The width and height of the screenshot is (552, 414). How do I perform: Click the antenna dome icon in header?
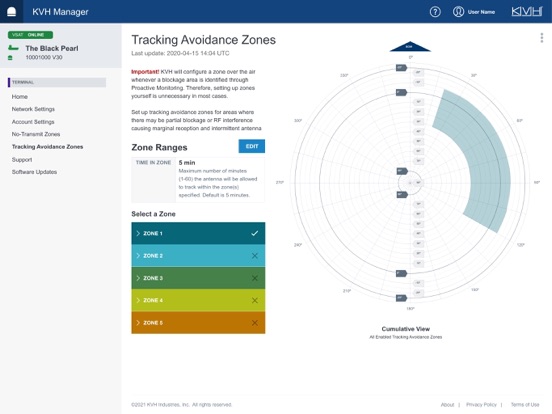11,12
